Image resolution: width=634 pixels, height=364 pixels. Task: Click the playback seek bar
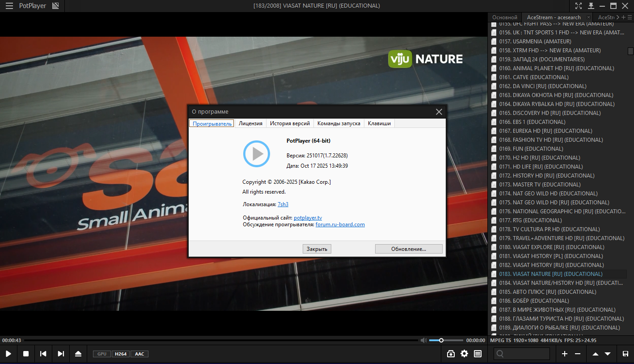tap(221, 340)
